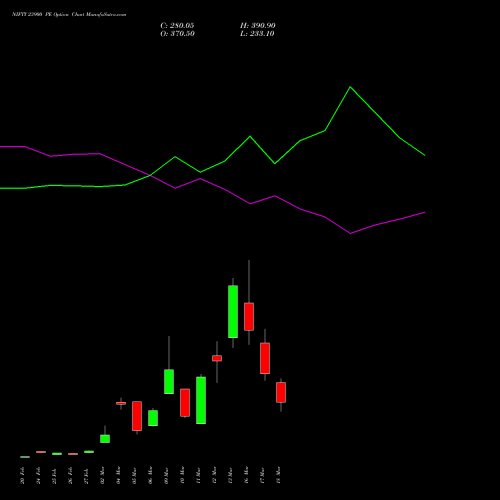This screenshot has width=500, height=500.
Task: Click the '17 Mar' date label
Action: coord(262,476)
